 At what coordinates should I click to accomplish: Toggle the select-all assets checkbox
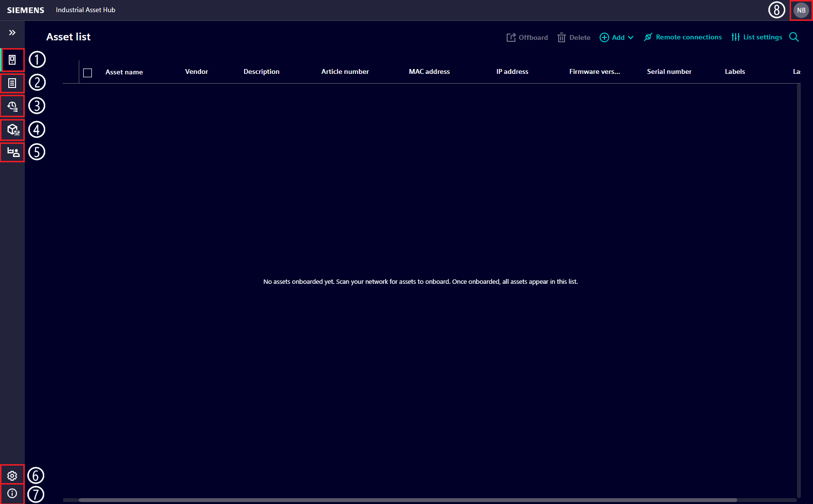88,72
